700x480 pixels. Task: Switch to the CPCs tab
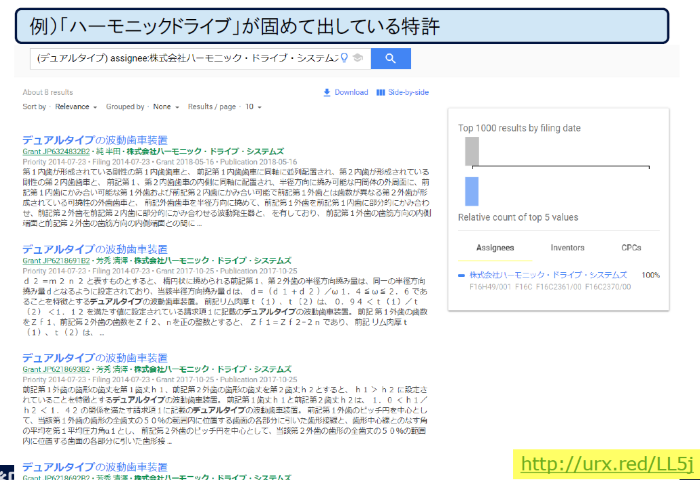coord(631,248)
